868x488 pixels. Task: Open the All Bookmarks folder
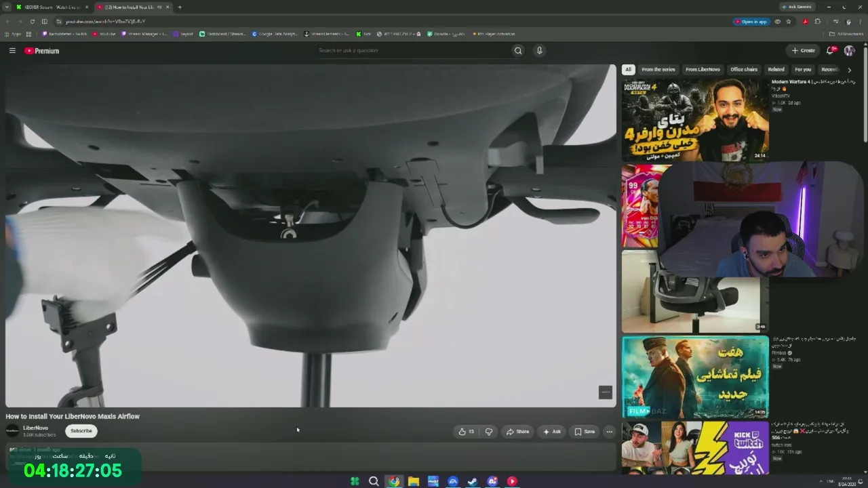click(846, 34)
